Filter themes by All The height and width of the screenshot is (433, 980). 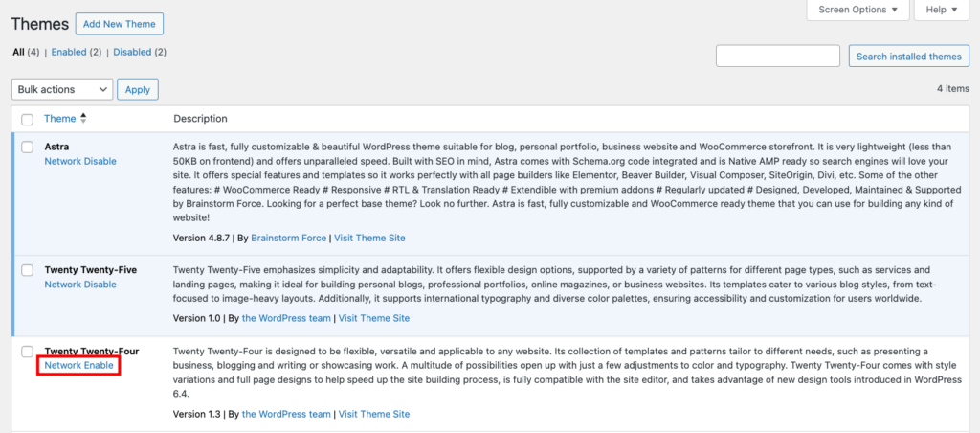pos(18,52)
